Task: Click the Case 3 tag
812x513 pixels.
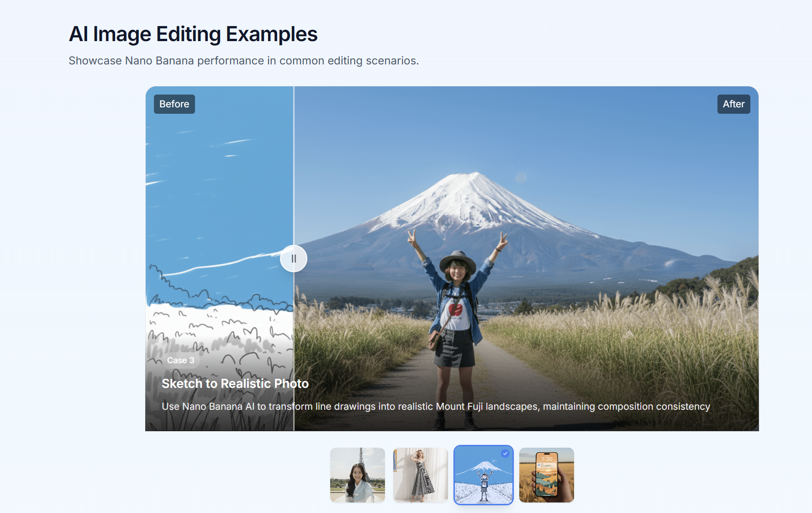Action: pyautogui.click(x=180, y=360)
